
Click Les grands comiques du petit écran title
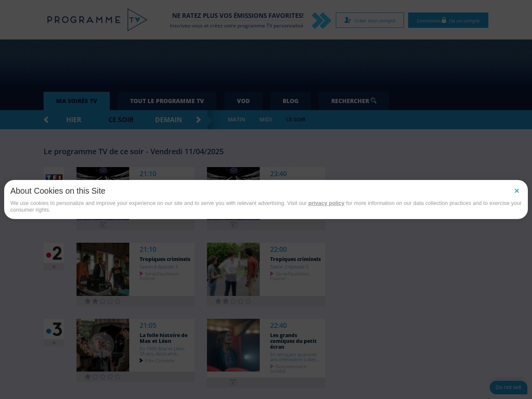point(293,341)
